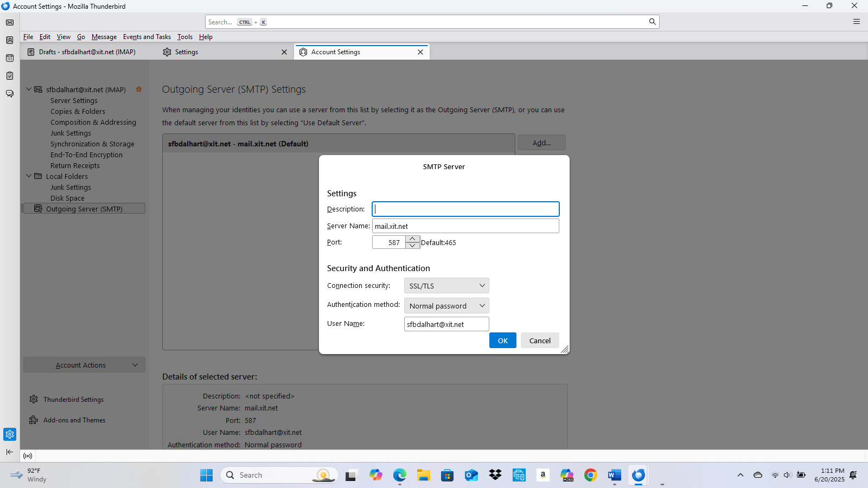Open the Go menu
This screenshot has height=488, width=868.
[81, 37]
